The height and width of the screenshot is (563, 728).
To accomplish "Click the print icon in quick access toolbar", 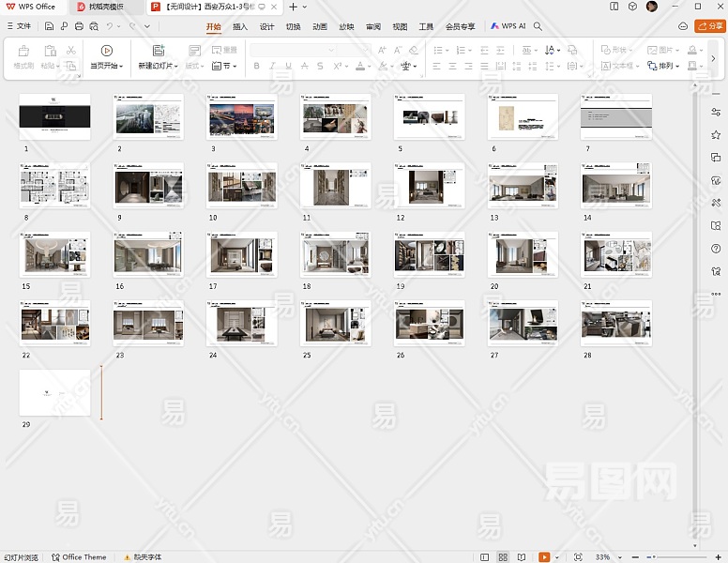I will (x=79, y=26).
